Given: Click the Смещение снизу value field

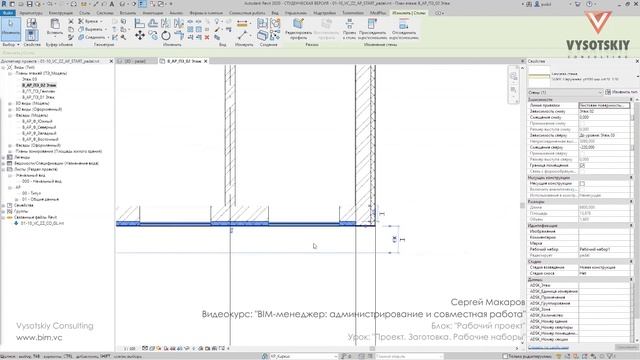Looking at the screenshot, I should pyautogui.click(x=604, y=117).
